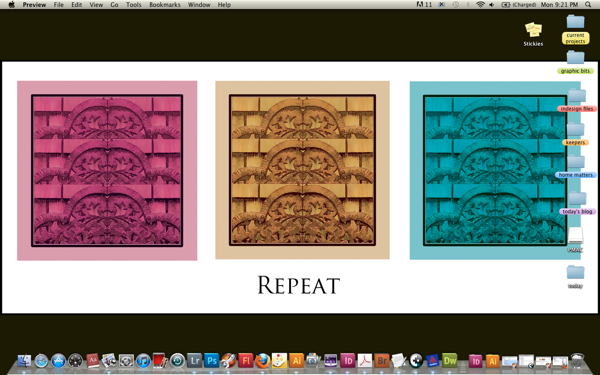Viewport: 600px width, 375px height.
Task: Launch Firefox from the dock
Action: click(262, 361)
